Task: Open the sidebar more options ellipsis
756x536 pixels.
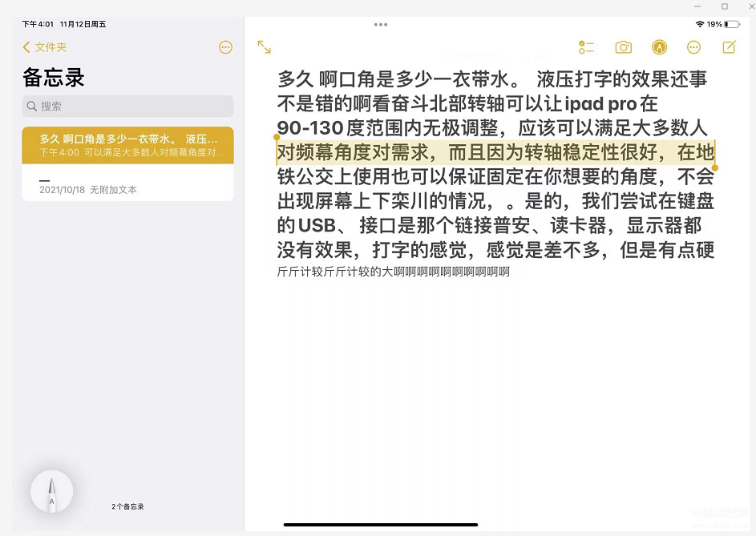Action: (225, 47)
